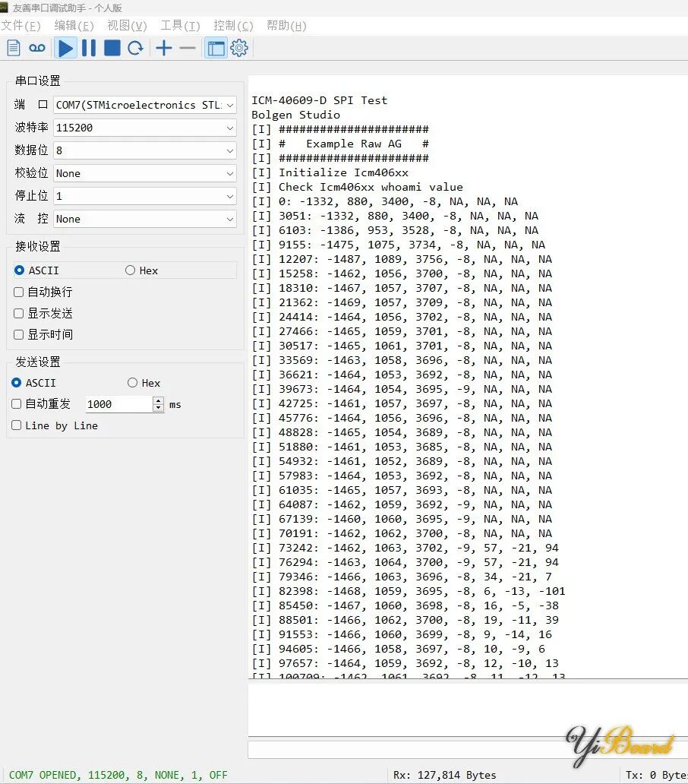Pause the serial data reception
Image resolution: width=688 pixels, height=784 pixels.
click(88, 48)
